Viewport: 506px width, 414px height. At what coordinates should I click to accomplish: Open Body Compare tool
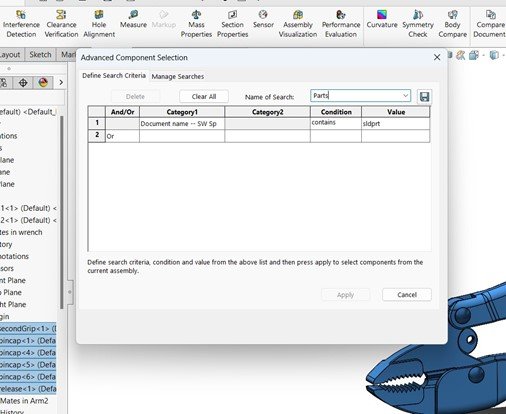452,24
